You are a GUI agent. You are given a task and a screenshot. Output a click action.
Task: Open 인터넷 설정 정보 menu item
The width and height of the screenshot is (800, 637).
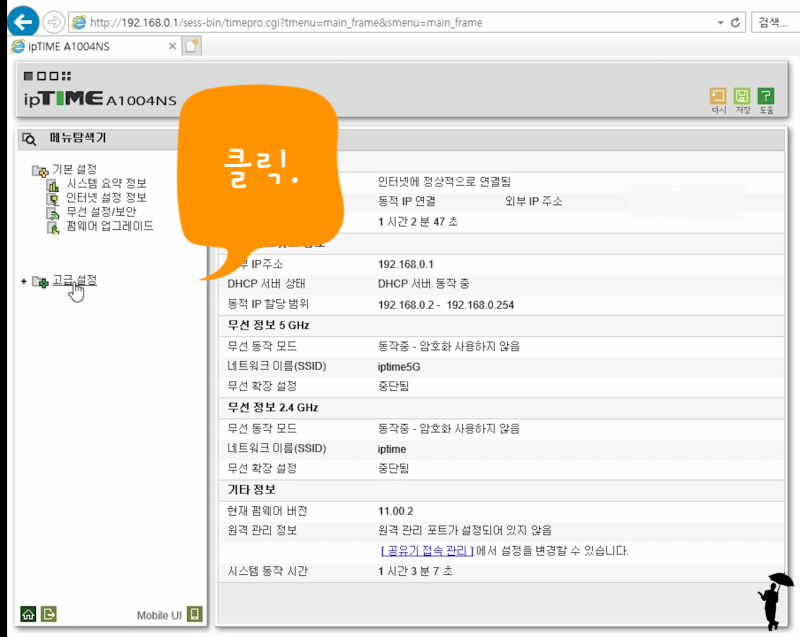[106, 198]
